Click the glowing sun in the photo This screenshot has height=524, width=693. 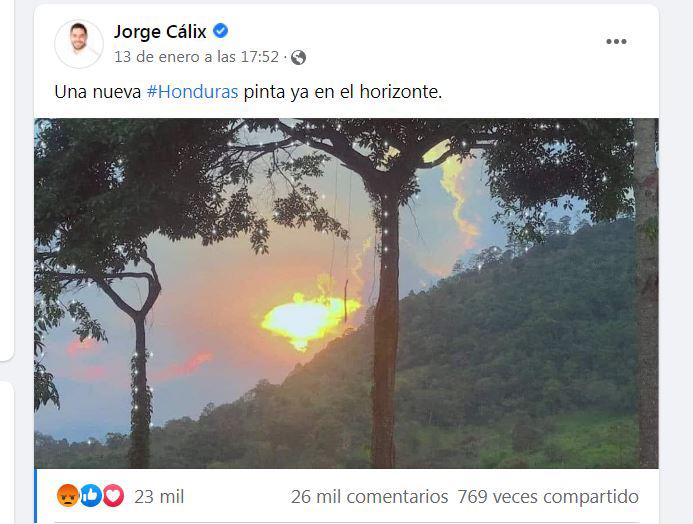(308, 319)
